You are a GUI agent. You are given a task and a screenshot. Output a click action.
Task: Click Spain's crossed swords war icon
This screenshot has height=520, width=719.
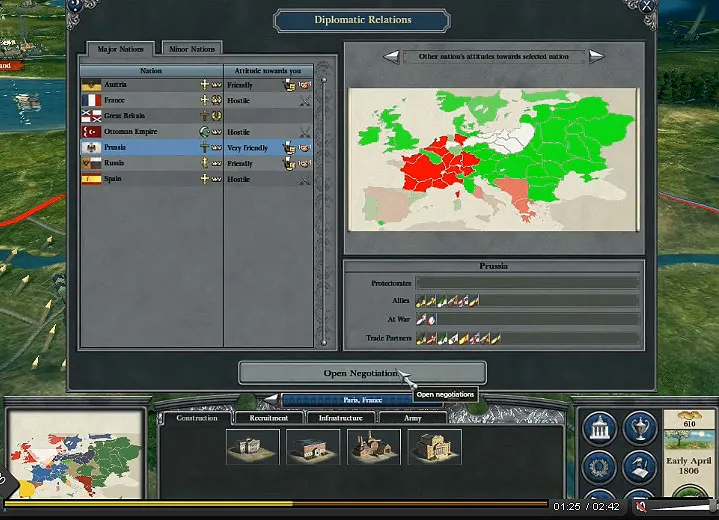pyautogui.click(x=305, y=180)
